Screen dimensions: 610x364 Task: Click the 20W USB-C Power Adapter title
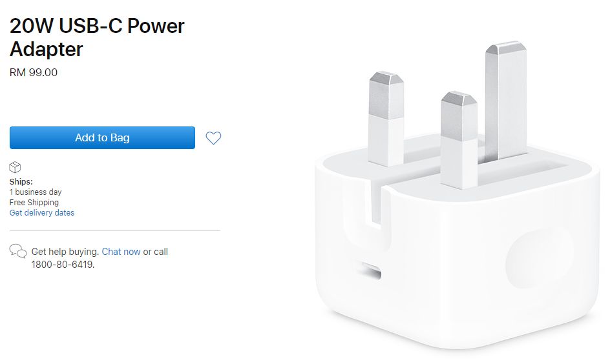coord(97,37)
